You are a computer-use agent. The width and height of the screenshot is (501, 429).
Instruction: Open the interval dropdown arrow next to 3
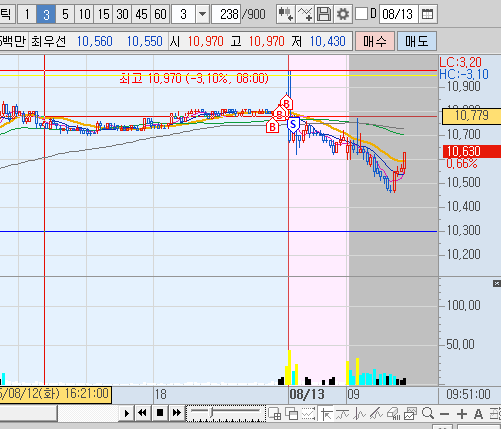tap(202, 14)
